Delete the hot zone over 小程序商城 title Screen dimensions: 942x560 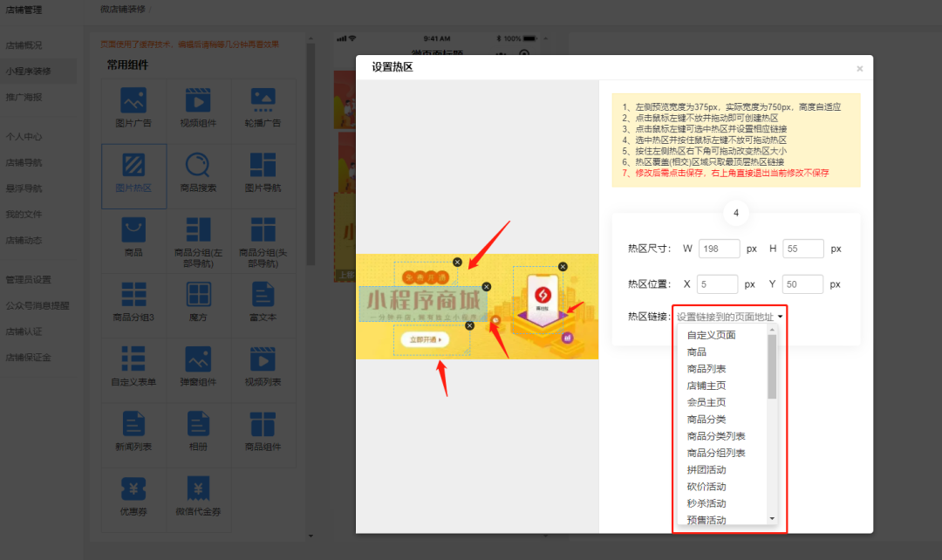[487, 287]
